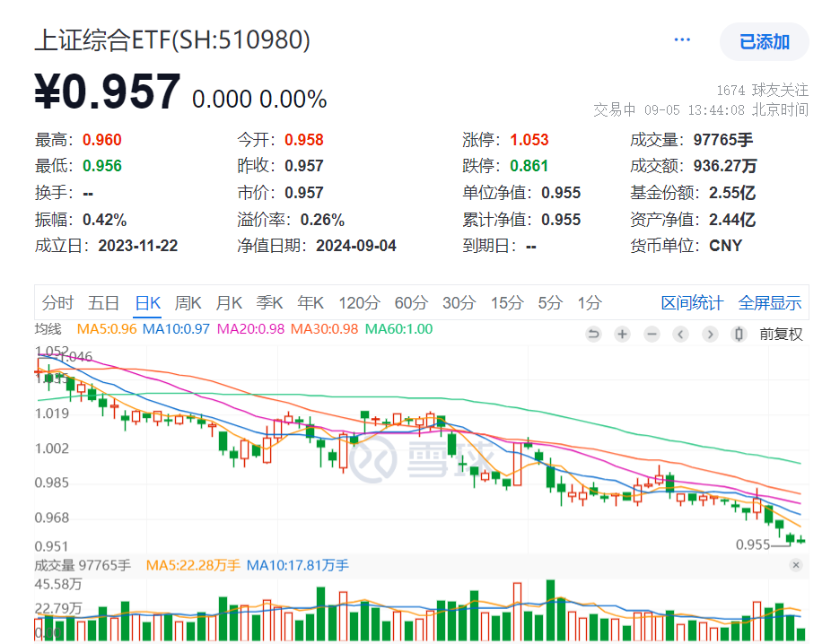
Task: Select the 年K chart tab
Action: [311, 303]
